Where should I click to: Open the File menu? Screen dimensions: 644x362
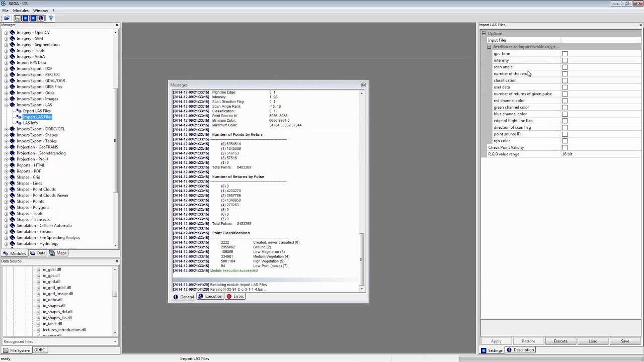pyautogui.click(x=5, y=11)
